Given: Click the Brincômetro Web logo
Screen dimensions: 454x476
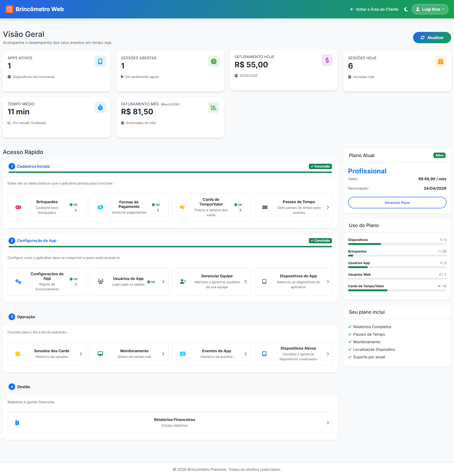Looking at the screenshot, I should (x=34, y=9).
